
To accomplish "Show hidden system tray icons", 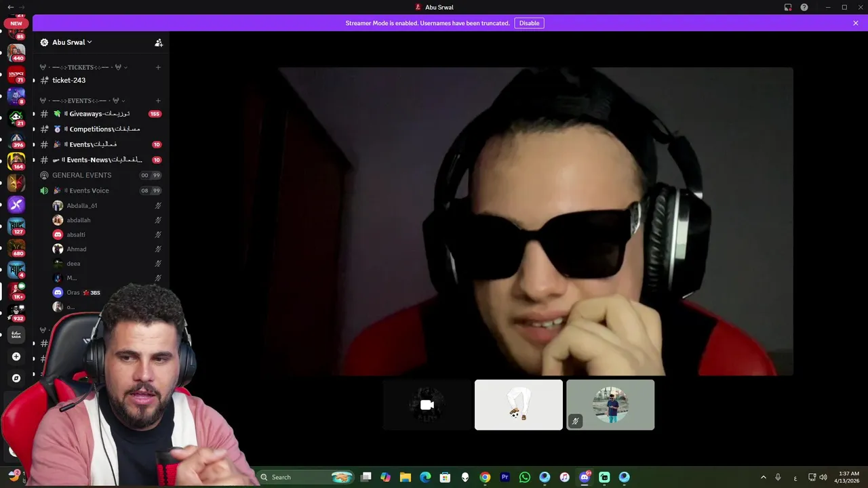I will pos(764,477).
